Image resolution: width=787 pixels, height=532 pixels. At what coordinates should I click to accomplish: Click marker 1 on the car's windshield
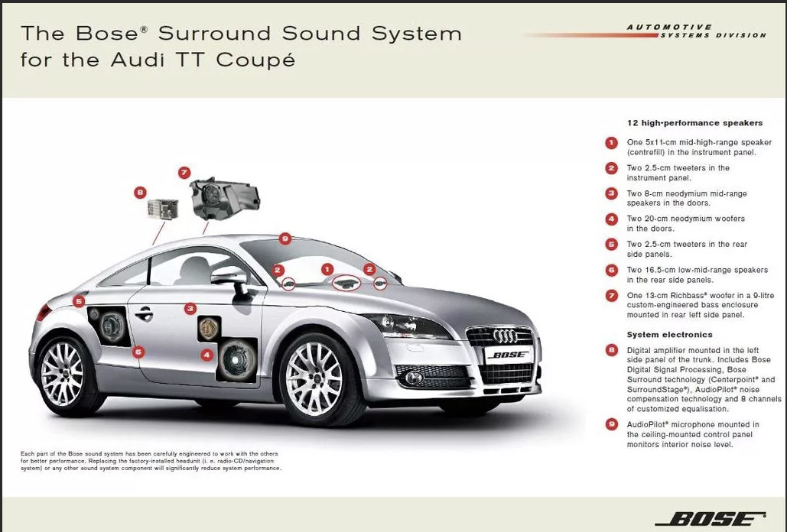coord(327,270)
